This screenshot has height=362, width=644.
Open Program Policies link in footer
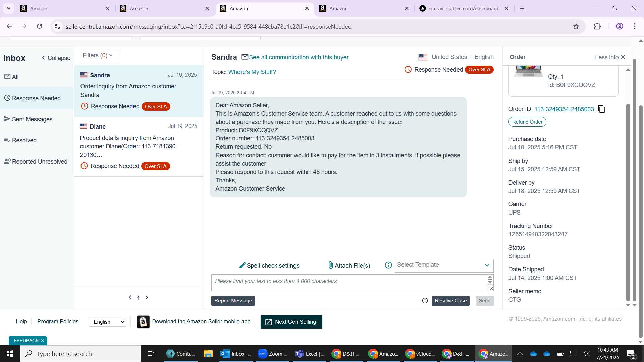58,321
